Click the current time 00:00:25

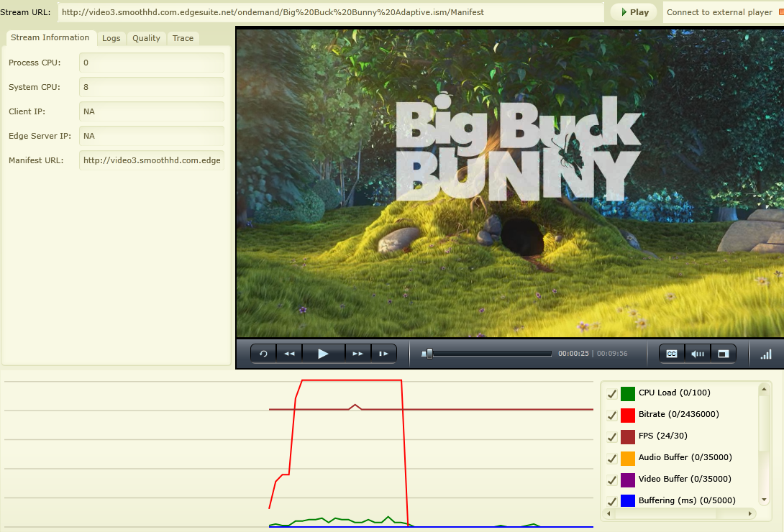573,354
